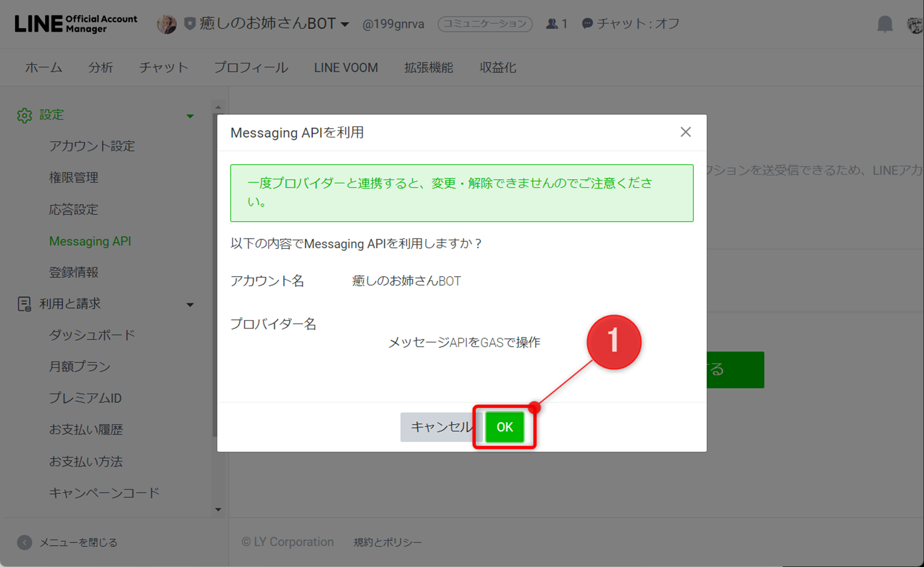Click the LINE Official Account Manager logo
The height and width of the screenshot is (567, 924).
point(76,24)
